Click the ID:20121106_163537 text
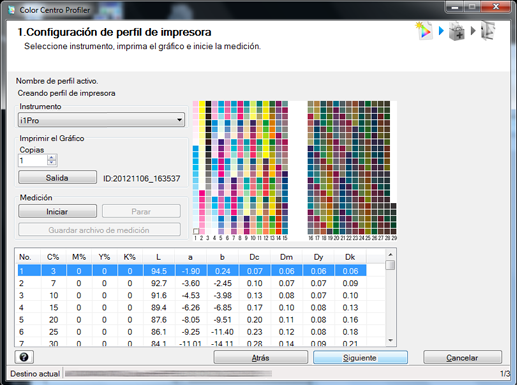The image size is (517, 385). 142,179
